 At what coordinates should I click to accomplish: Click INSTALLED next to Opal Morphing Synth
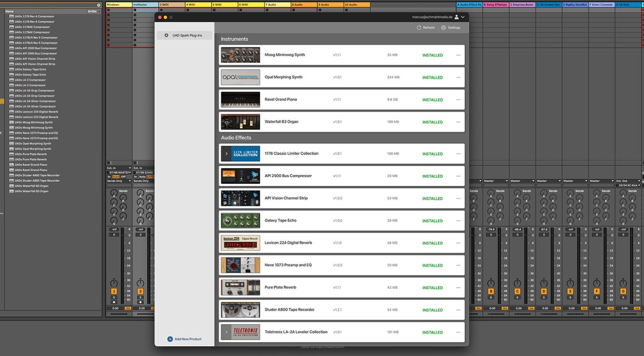point(432,77)
